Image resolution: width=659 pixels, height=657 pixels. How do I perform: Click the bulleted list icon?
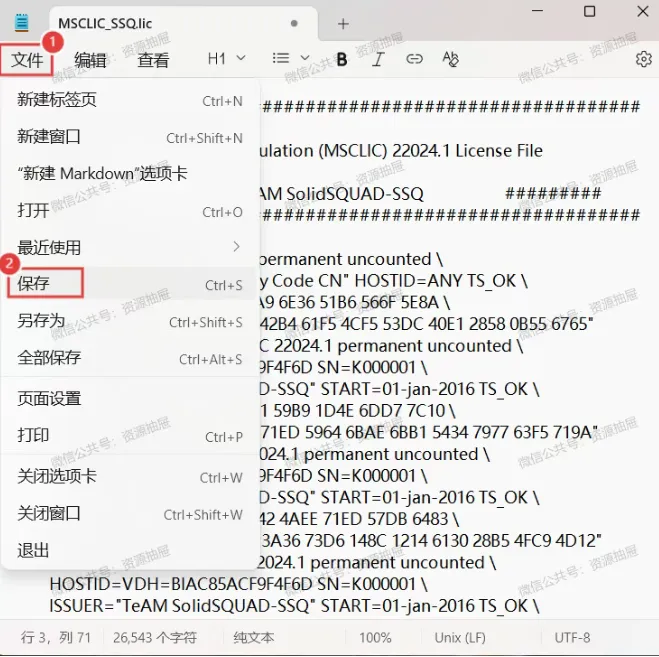[x=281, y=58]
